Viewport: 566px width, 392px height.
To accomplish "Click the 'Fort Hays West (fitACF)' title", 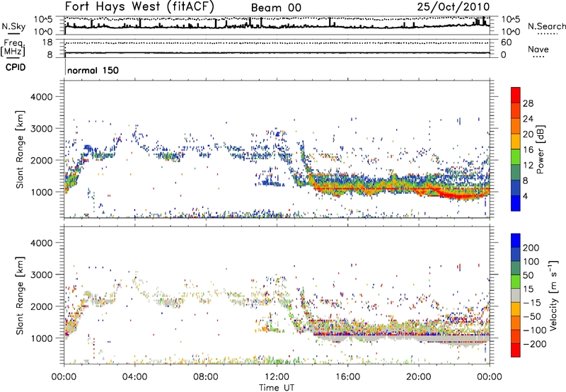I will click(139, 6).
